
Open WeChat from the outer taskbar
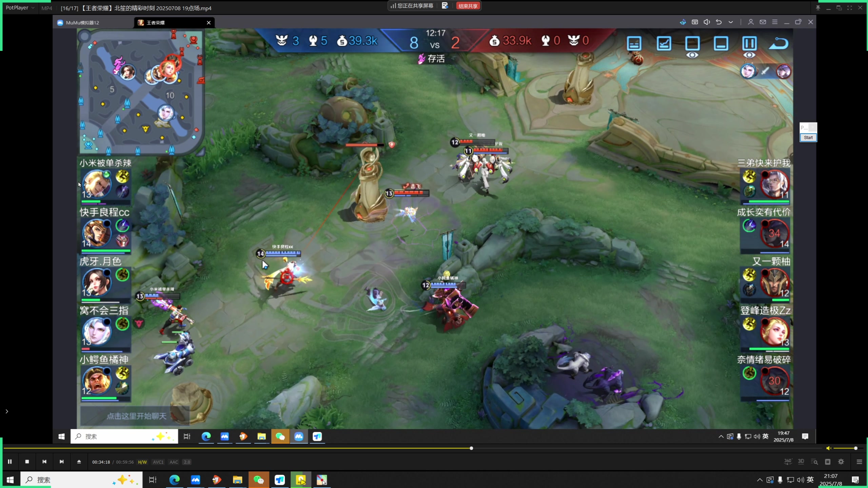click(259, 480)
